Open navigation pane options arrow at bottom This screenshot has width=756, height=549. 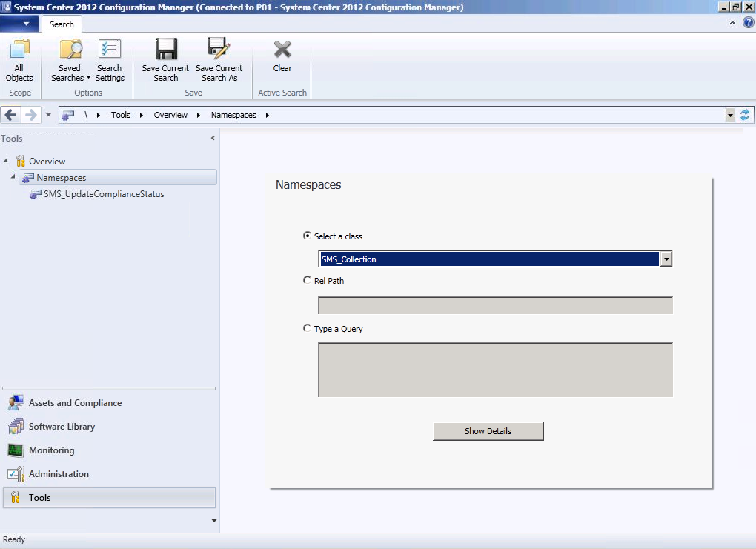click(214, 521)
